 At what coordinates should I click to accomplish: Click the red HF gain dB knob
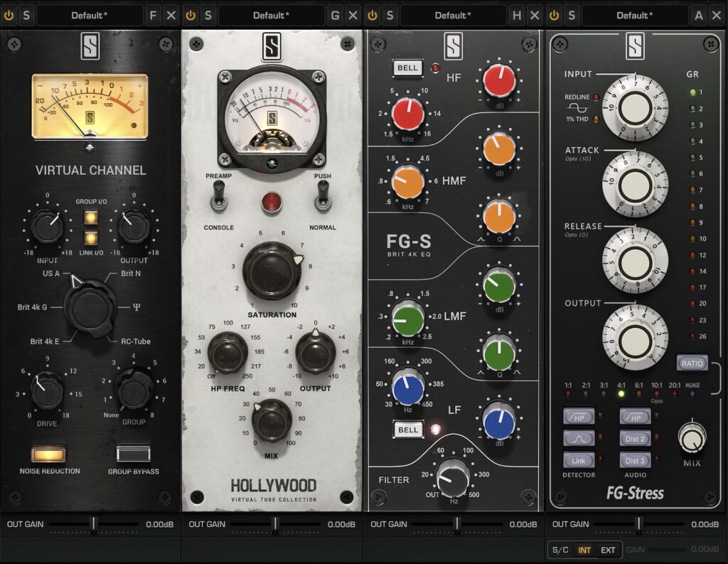pyautogui.click(x=499, y=80)
